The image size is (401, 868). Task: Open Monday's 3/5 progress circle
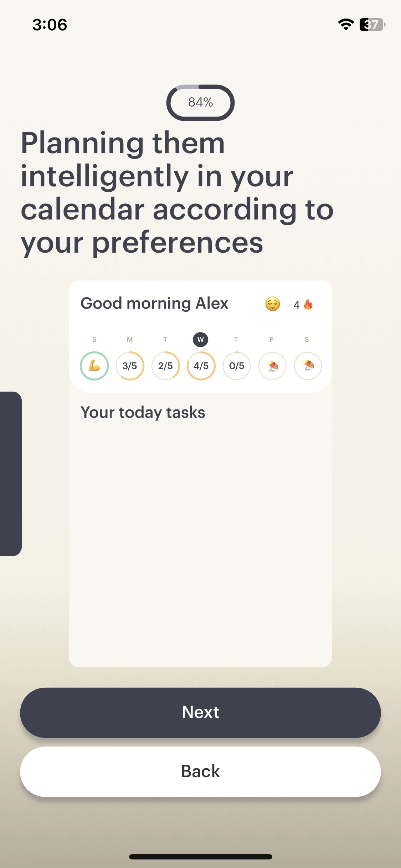(x=130, y=366)
